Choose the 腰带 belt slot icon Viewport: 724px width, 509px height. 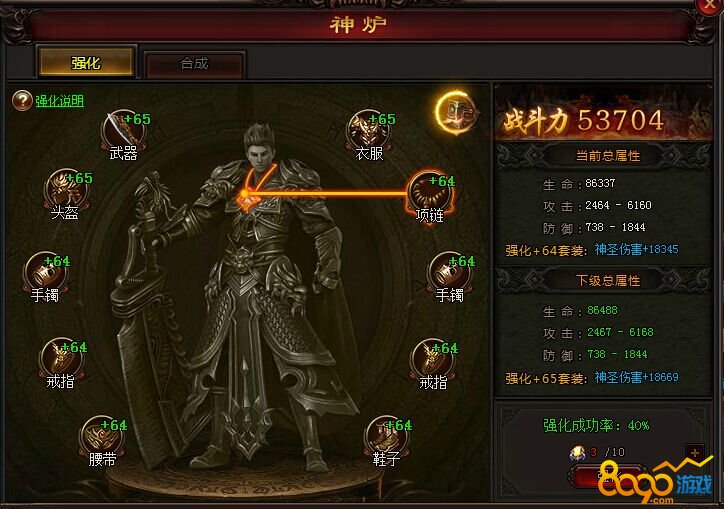pos(102,436)
